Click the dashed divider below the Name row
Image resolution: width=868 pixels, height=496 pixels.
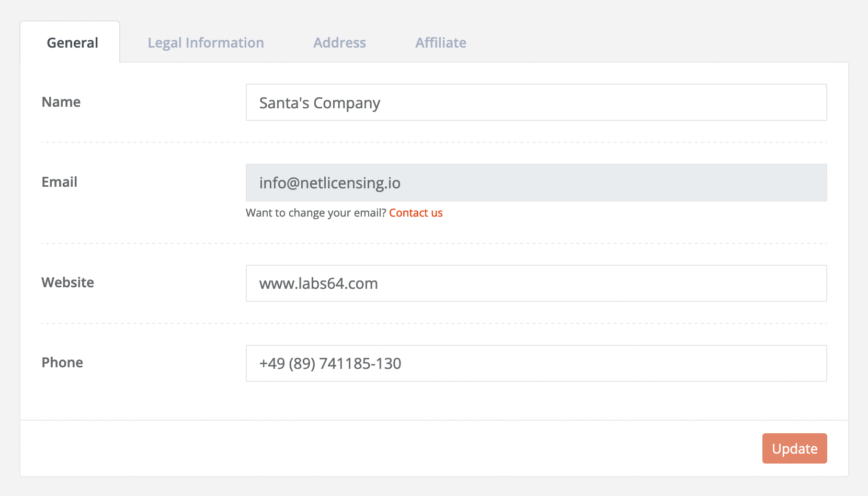click(434, 142)
